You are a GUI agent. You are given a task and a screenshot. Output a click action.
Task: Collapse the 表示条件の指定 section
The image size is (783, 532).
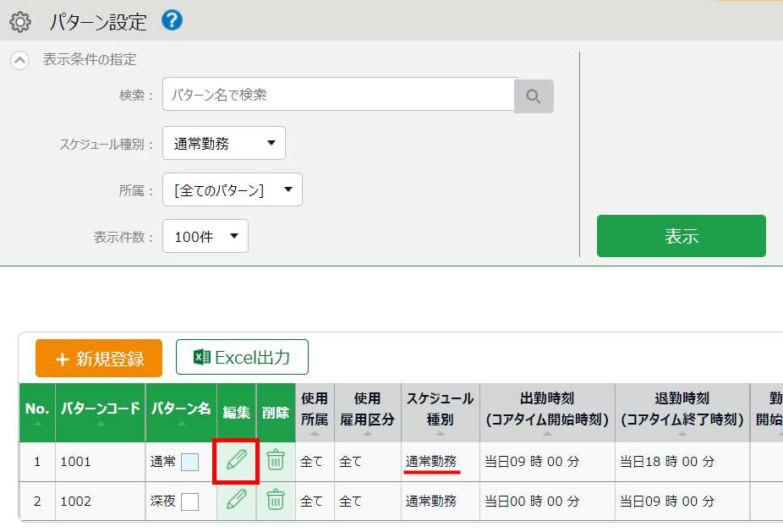[x=19, y=60]
